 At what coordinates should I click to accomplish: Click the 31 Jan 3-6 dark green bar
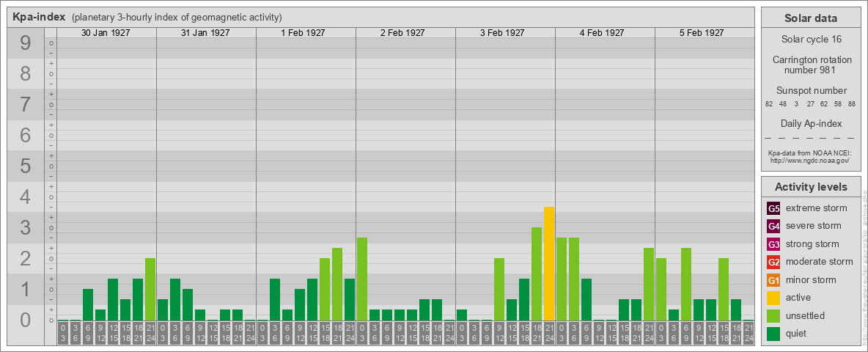[x=175, y=300]
